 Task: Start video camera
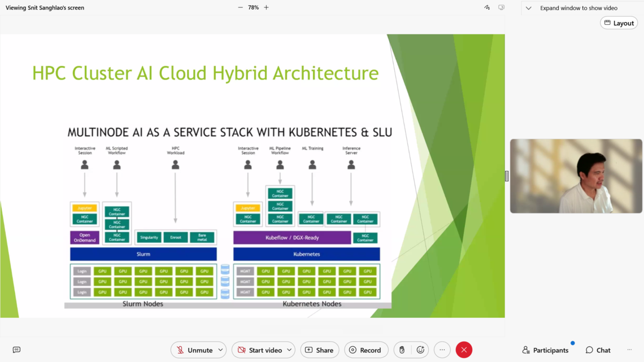259,350
